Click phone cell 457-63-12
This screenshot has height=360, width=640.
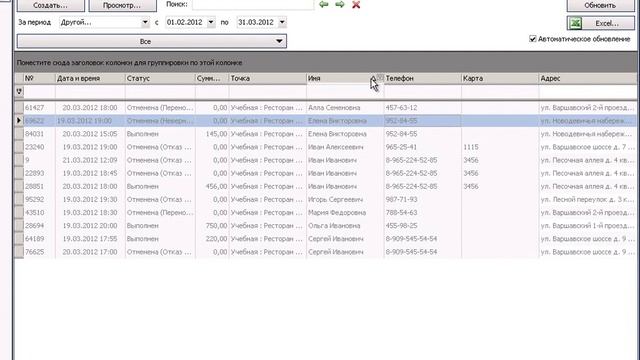coord(422,108)
